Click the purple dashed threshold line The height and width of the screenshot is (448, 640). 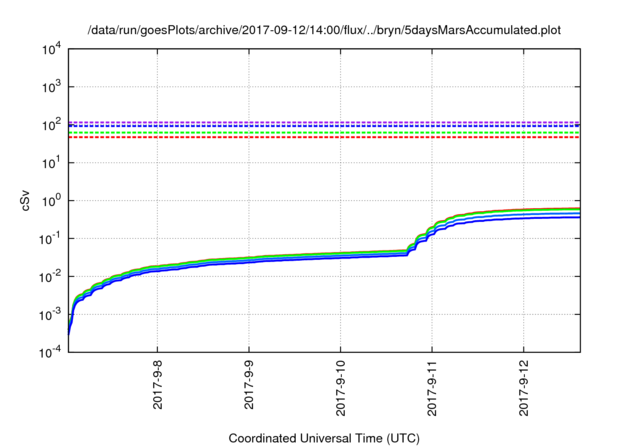[324, 122]
